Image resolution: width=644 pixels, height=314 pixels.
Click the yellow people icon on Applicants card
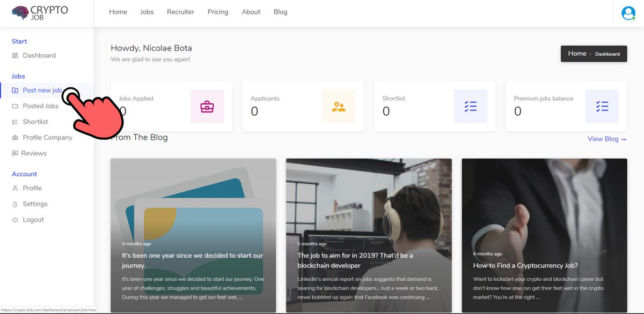coord(339,106)
